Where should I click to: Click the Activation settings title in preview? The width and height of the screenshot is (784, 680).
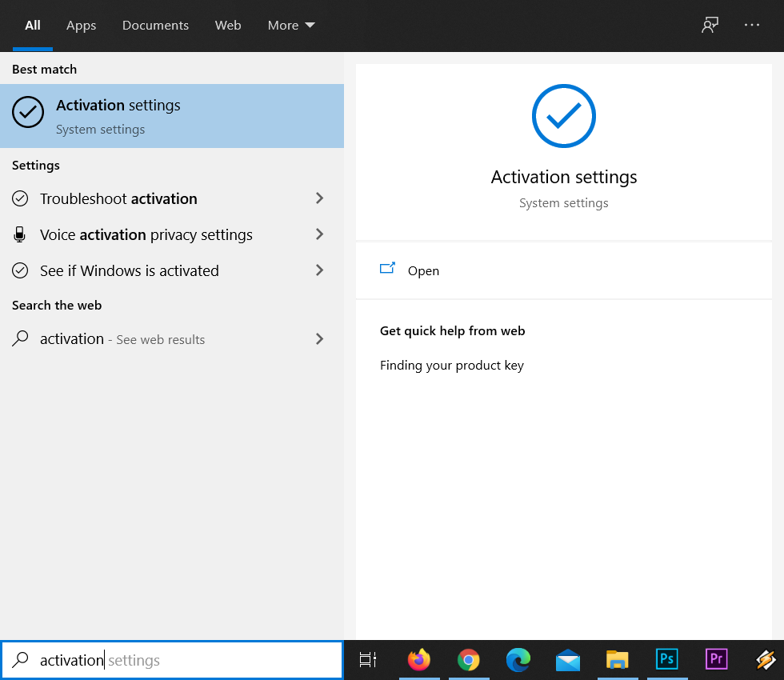[x=563, y=177]
